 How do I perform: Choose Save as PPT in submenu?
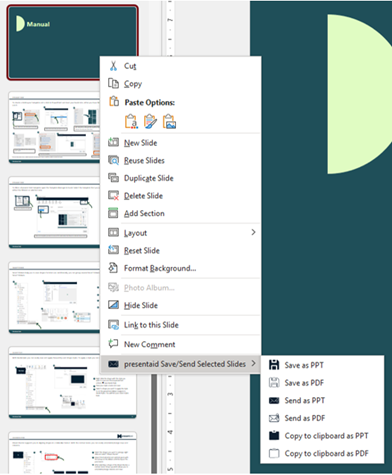click(322, 365)
